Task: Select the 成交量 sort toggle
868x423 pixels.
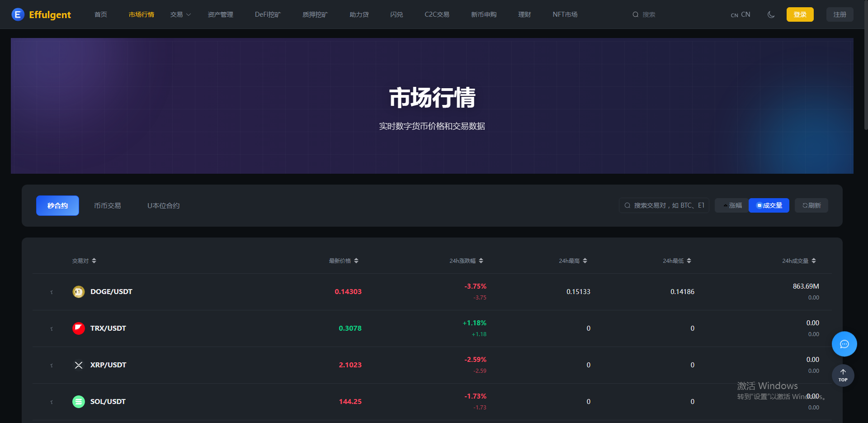Action: pyautogui.click(x=769, y=205)
